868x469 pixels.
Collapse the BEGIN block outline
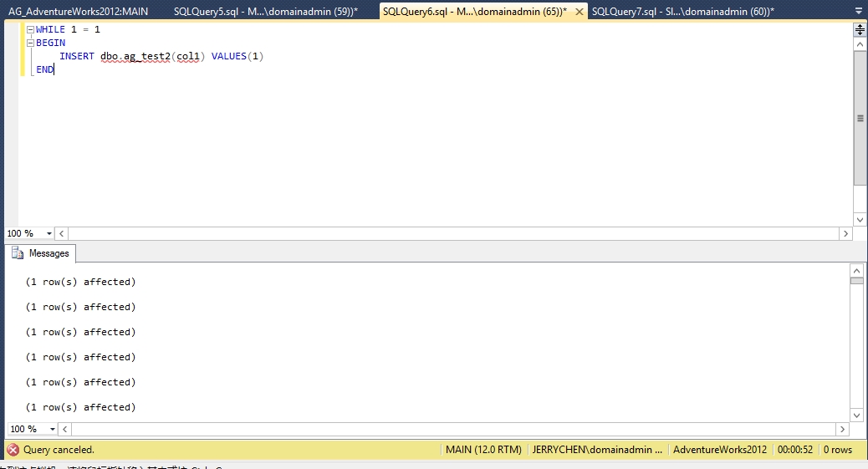(30, 43)
